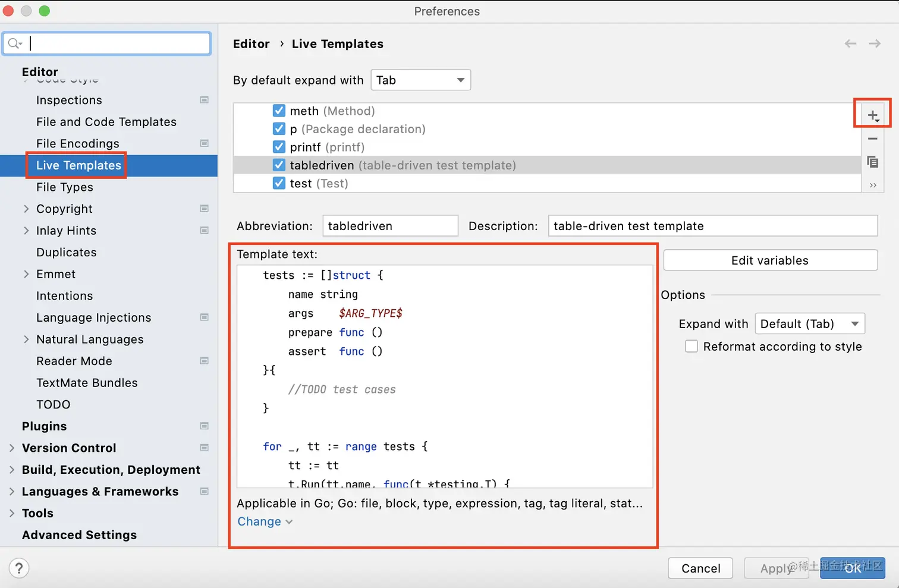This screenshot has height=588, width=899.
Task: Expand the Languages & Frameworks section
Action: [x=12, y=491]
